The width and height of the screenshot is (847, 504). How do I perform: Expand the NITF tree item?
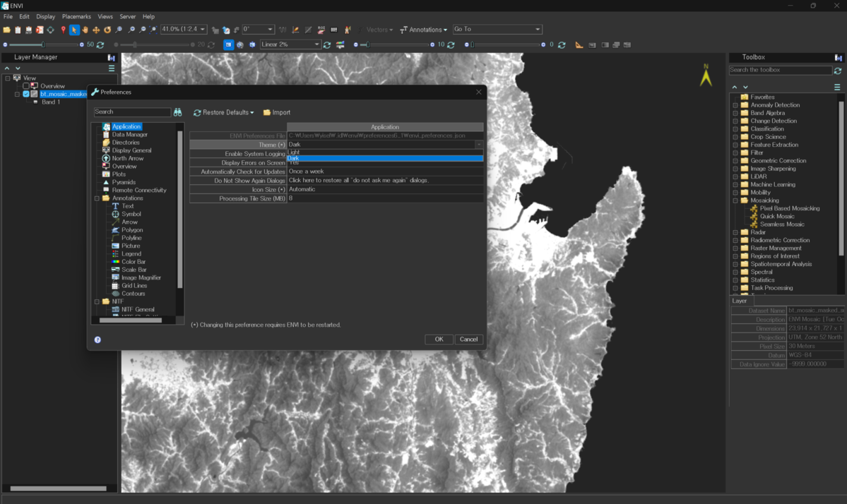(97, 301)
